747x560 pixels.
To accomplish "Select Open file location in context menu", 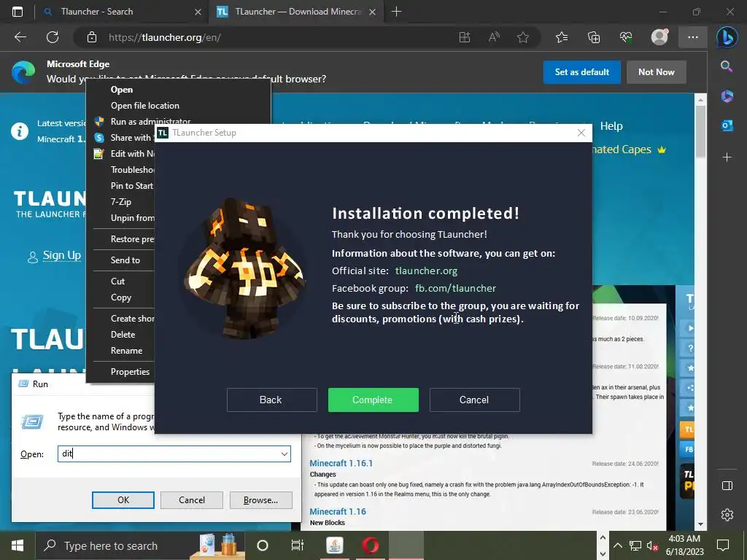I will coord(145,106).
